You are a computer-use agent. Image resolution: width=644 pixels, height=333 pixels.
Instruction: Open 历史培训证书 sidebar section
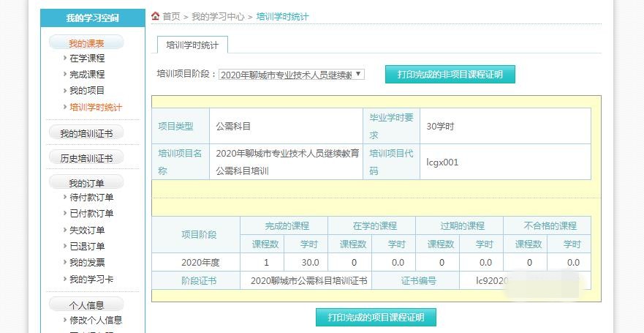tap(86, 158)
